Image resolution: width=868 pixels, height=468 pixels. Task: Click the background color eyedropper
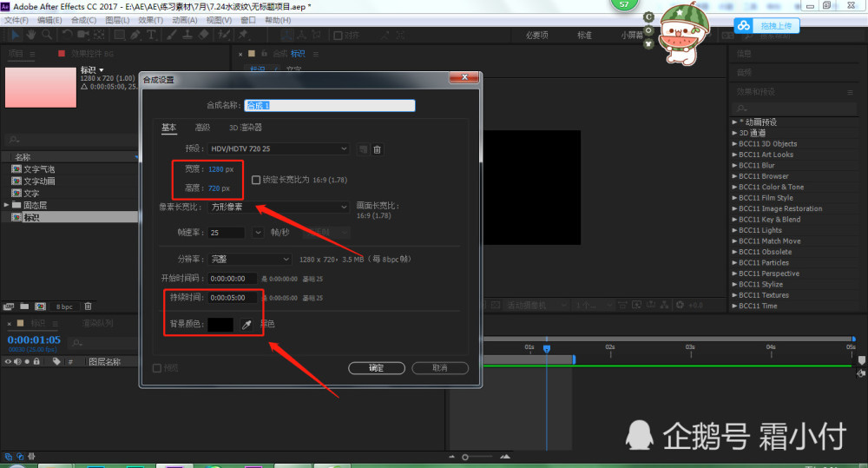(247, 325)
